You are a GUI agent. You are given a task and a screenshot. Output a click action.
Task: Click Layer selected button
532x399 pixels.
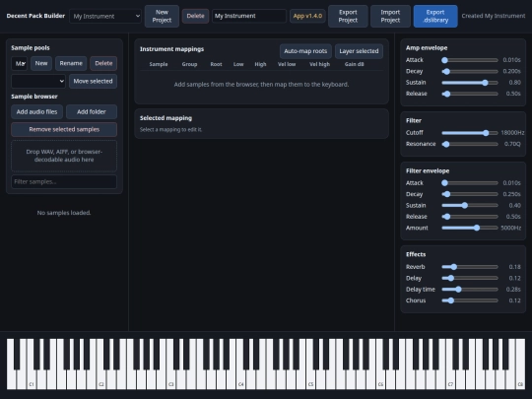coord(359,51)
